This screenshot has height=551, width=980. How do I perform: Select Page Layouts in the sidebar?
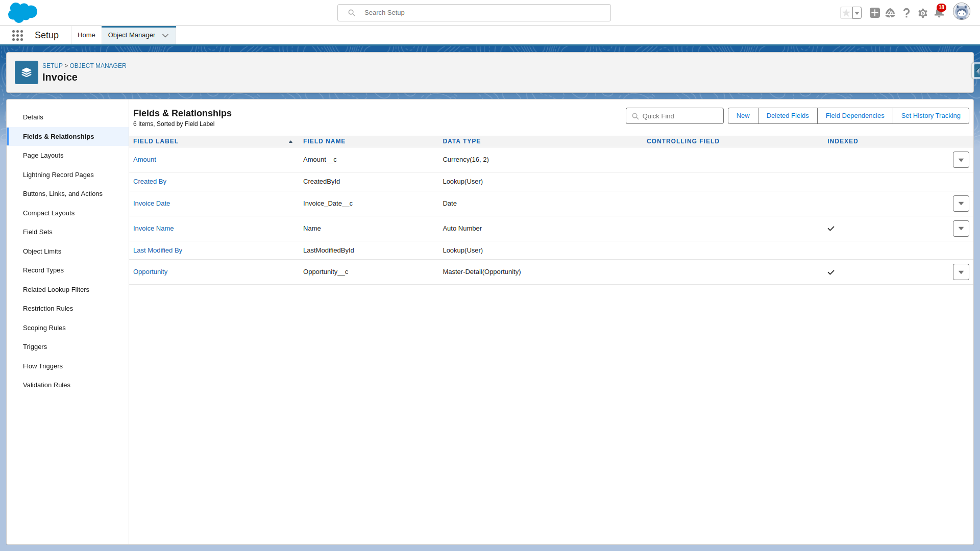pos(43,155)
